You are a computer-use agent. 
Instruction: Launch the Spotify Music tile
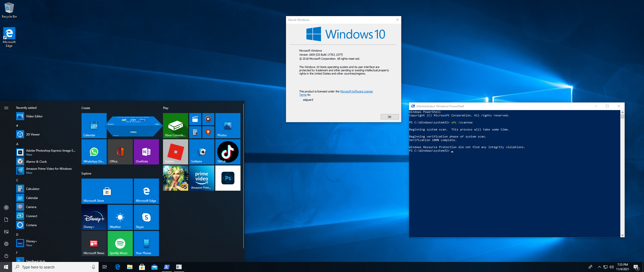tap(120, 243)
